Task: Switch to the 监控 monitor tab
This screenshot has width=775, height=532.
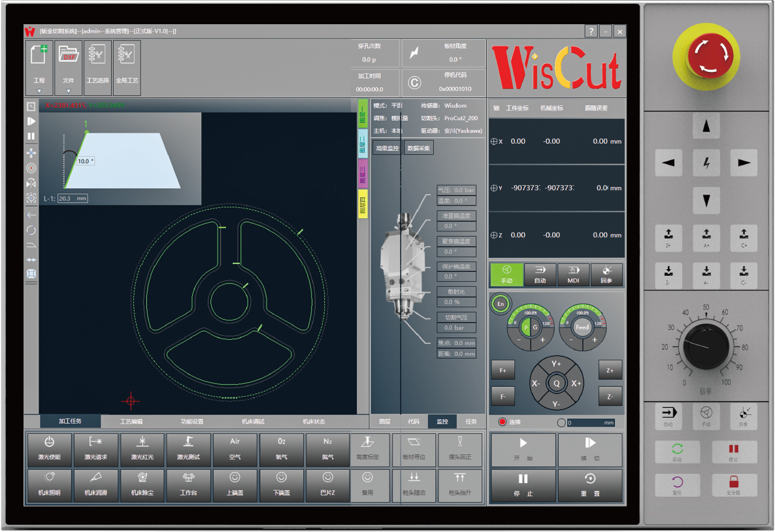Action: [442, 422]
